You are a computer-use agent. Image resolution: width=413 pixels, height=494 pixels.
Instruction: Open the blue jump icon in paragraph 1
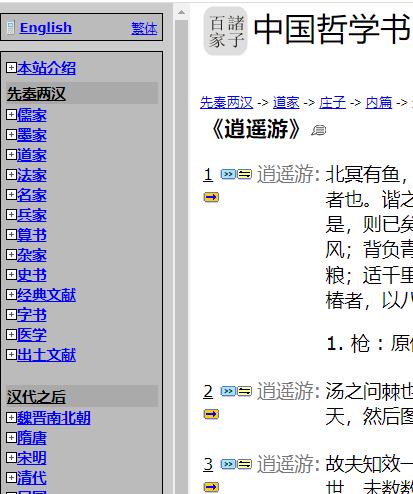228,174
